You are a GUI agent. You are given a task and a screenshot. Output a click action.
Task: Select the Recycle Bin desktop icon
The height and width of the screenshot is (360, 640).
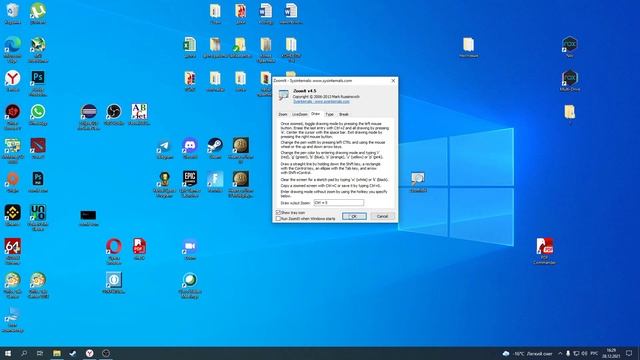click(13, 14)
